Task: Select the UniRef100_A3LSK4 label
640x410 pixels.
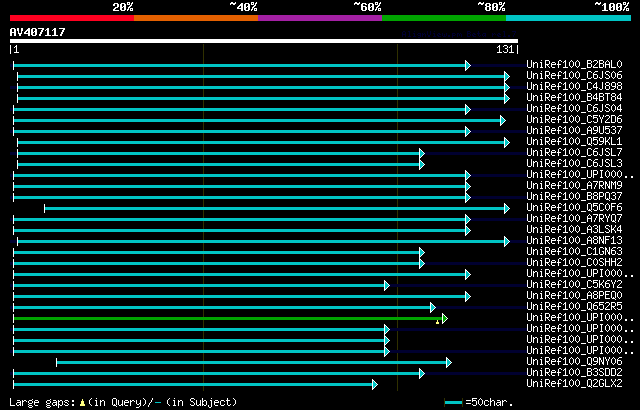Action: [x=574, y=230]
